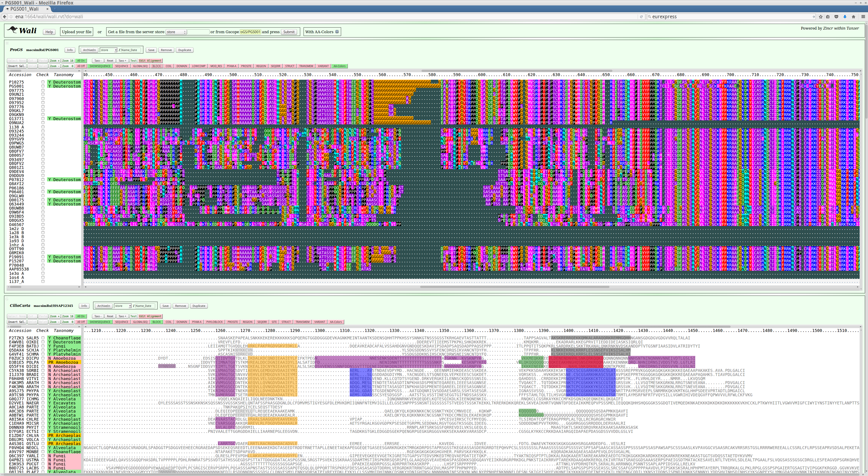Open CilioCarta ArchiveIn store dropdown

tap(122, 306)
